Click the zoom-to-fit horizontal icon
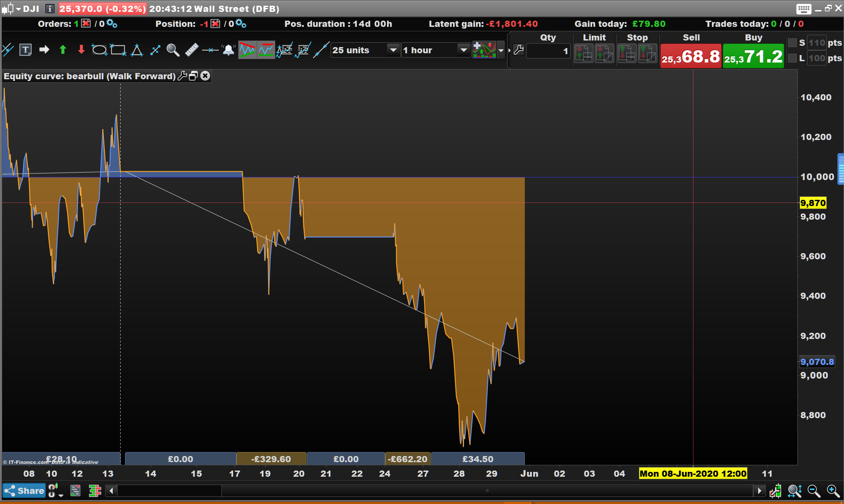This screenshot has width=844, height=504. [795, 490]
